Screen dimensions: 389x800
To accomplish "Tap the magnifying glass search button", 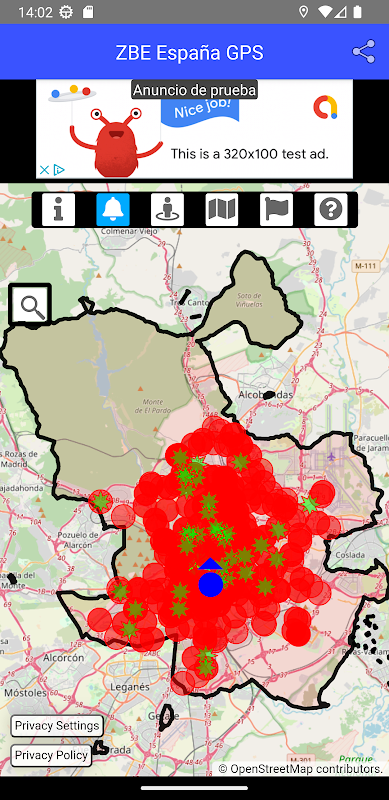I will point(30,305).
